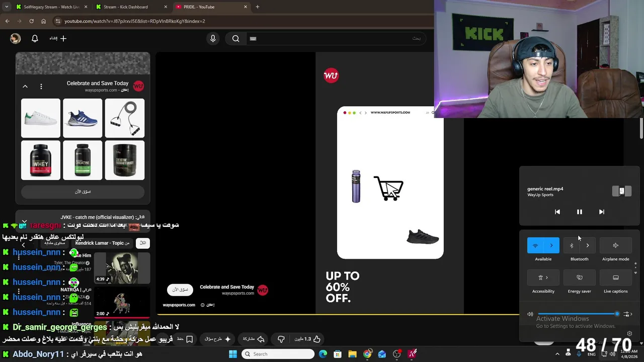This screenshot has height=362, width=644.
Task: View site information icon in address bar
Action: click(x=58, y=21)
